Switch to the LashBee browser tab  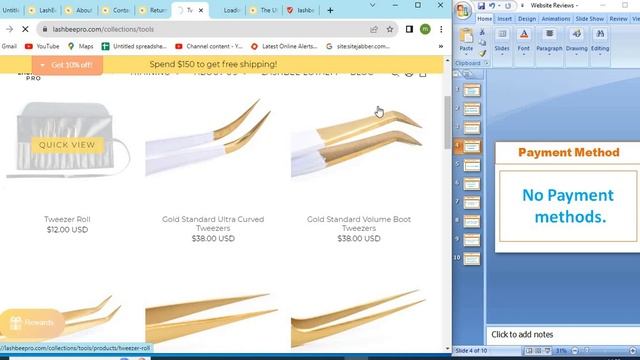43,11
